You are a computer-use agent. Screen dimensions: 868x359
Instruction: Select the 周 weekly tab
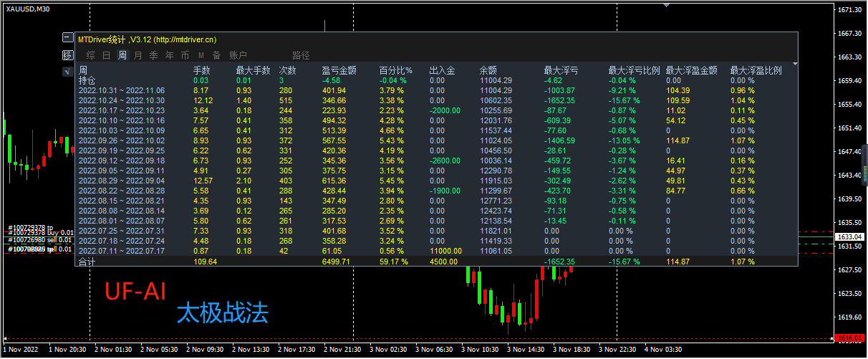(122, 55)
